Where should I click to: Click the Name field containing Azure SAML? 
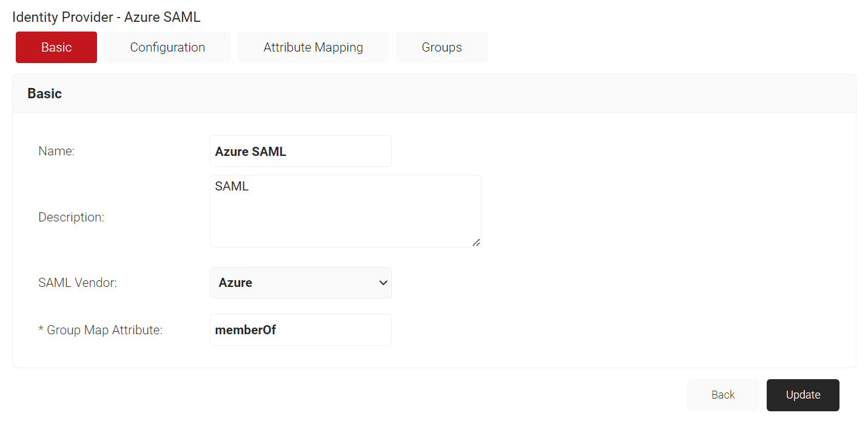(301, 151)
